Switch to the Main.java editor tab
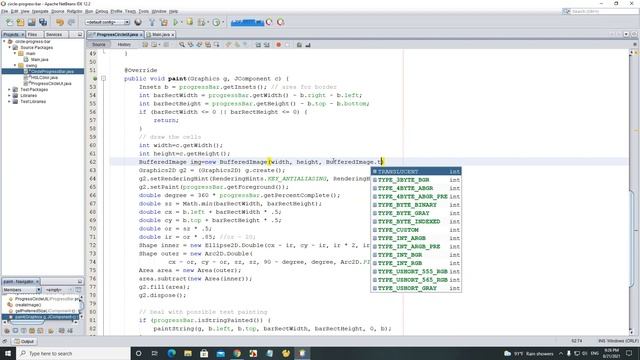 (x=160, y=35)
